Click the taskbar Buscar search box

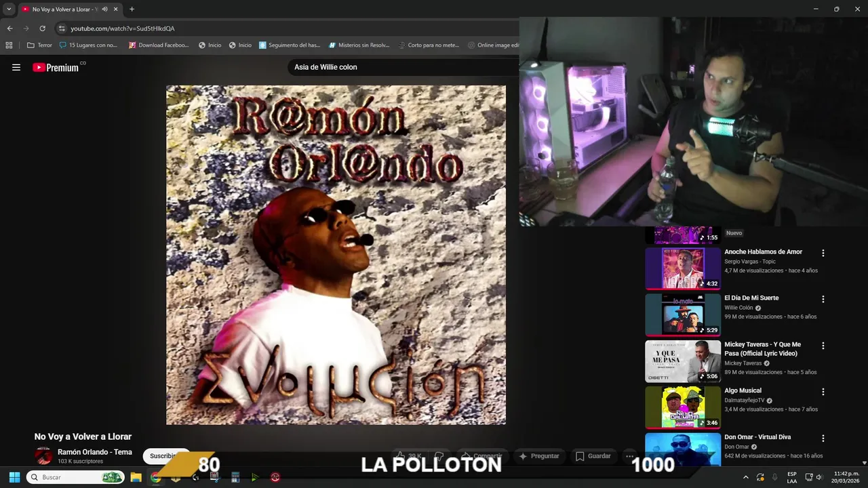click(x=75, y=477)
